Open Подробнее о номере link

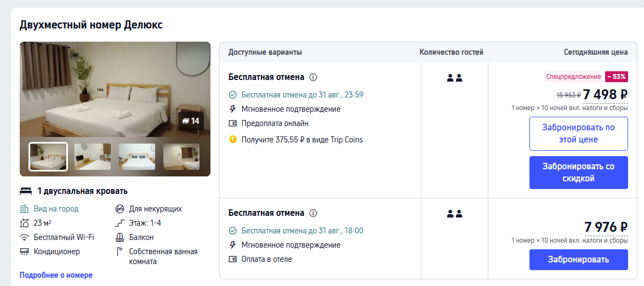56,275
